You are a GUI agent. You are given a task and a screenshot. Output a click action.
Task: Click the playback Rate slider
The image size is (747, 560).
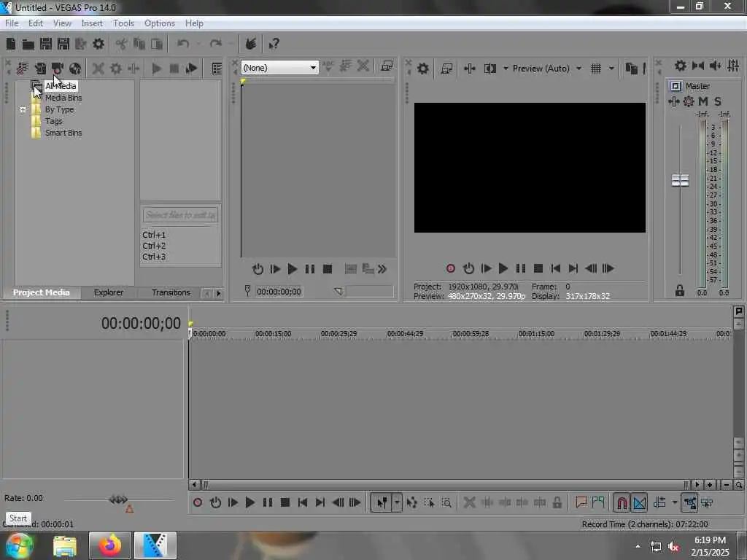tap(118, 499)
